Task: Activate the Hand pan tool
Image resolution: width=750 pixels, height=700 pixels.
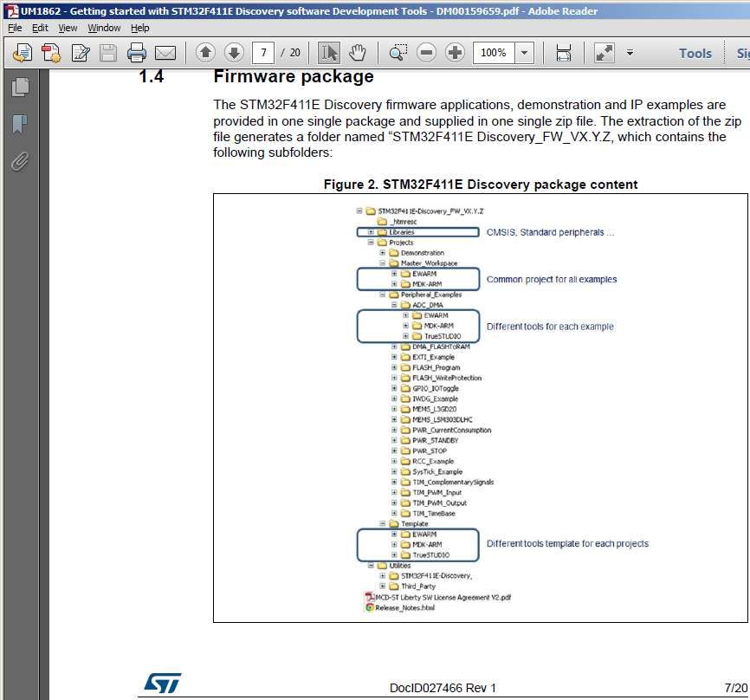Action: 358,53
